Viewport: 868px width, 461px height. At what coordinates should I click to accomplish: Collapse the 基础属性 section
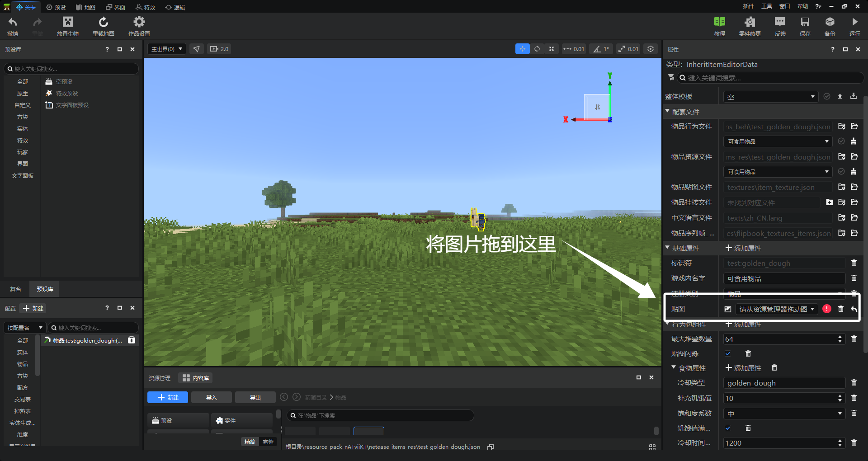pyautogui.click(x=667, y=247)
